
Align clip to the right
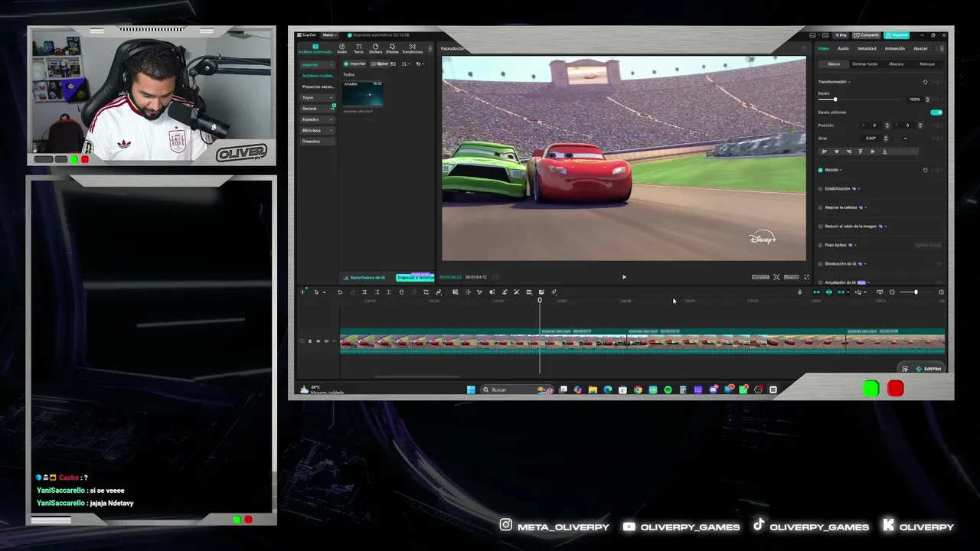848,152
